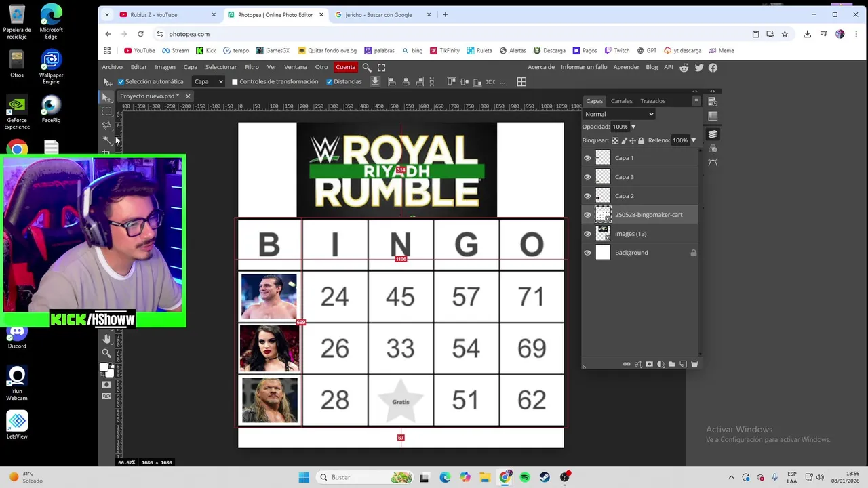Toggle Selección automática checkbox
868x488 pixels.
(x=121, y=82)
